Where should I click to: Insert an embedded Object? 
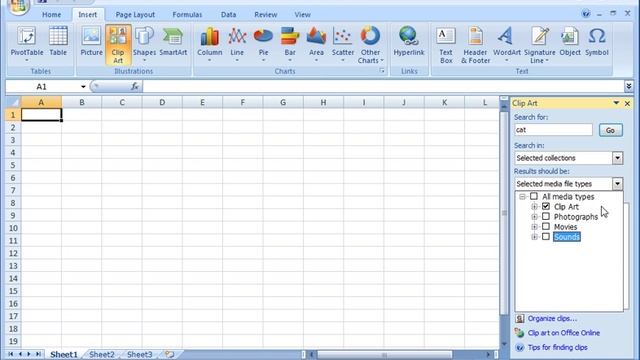[570, 41]
